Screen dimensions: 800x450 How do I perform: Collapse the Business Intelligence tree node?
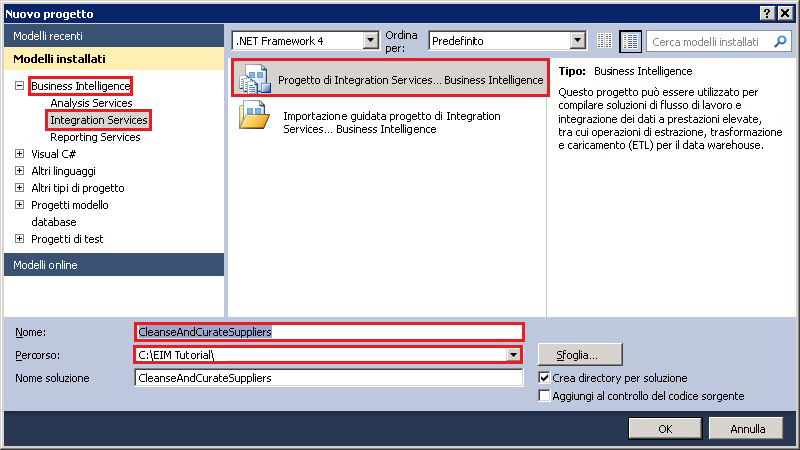pos(19,86)
